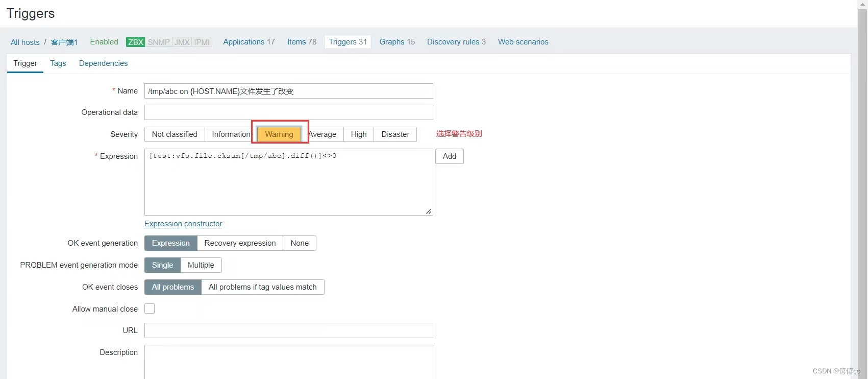
Task: Select Multiple problem event generation mode
Action: point(201,265)
